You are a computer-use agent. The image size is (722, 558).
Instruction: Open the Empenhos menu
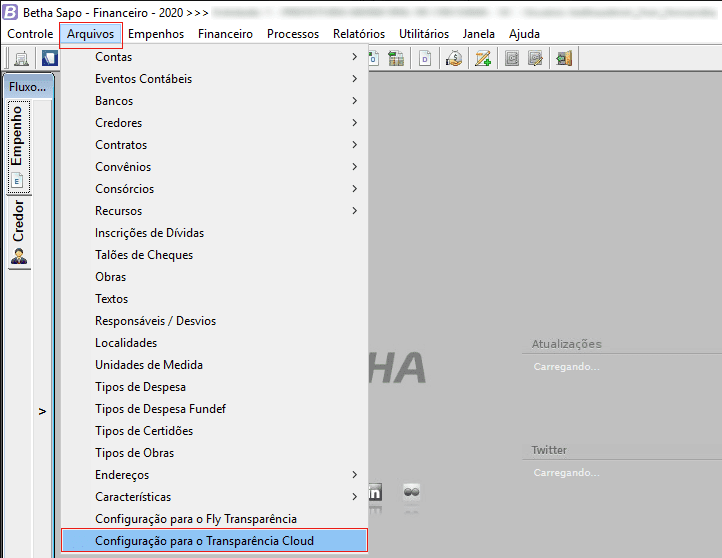(x=156, y=34)
